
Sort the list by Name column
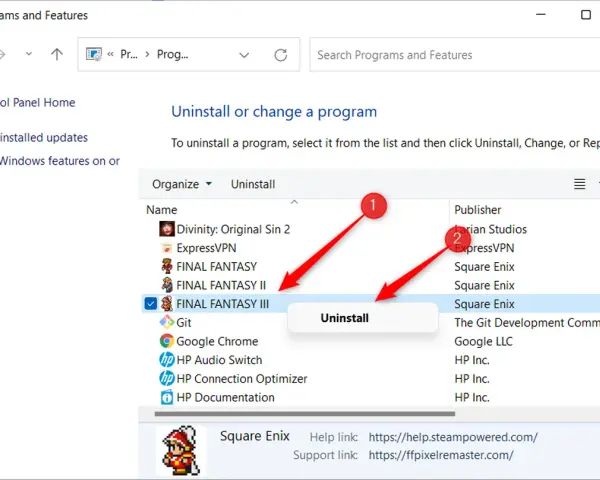click(x=161, y=210)
